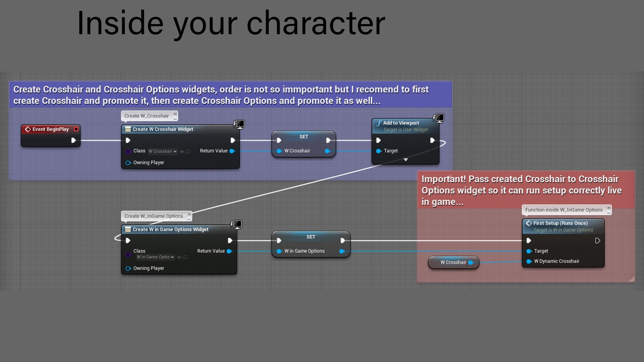The width and height of the screenshot is (644, 362).
Task: Select the Add to Viewport node header
Action: (x=405, y=126)
